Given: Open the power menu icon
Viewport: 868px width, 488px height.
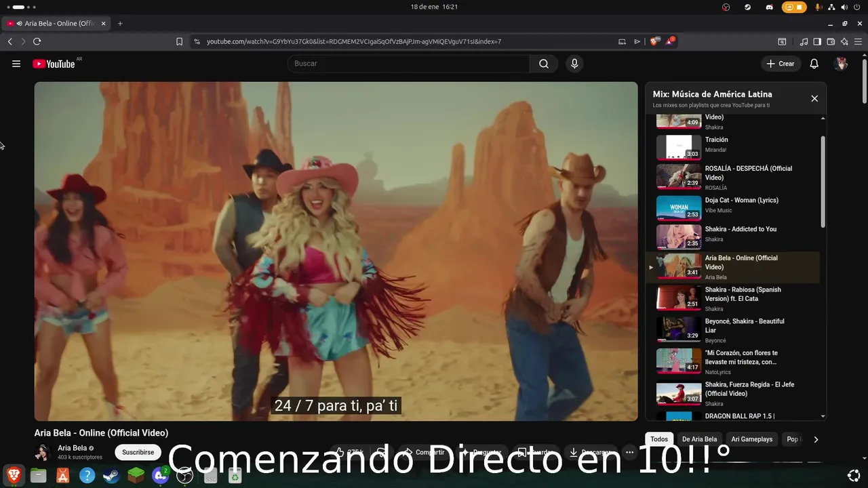Looking at the screenshot, I should tap(857, 7).
